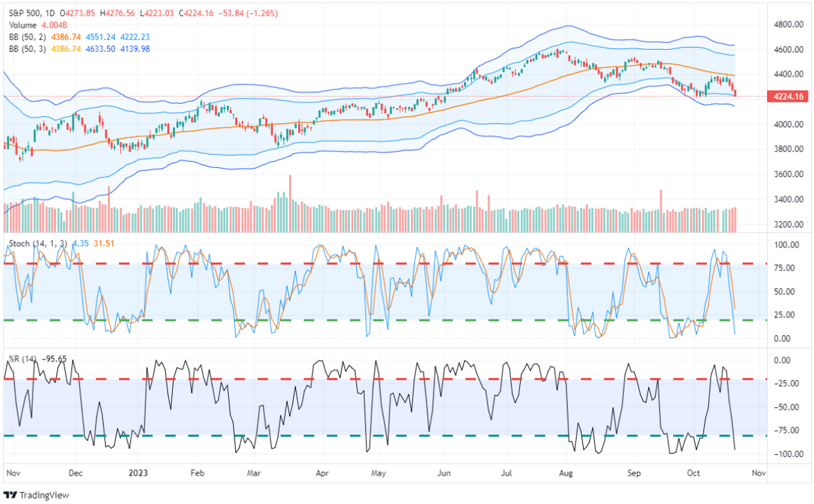This screenshot has height=504, width=814.
Task: Click the Oct label on time axis
Action: point(693,473)
